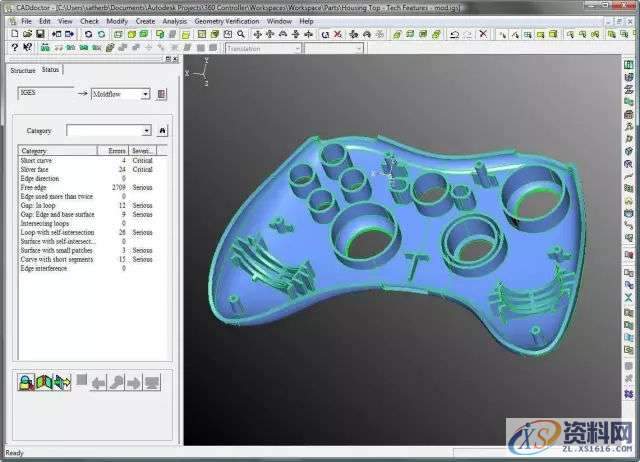This screenshot has width=640, height=462.
Task: Click the first check/lock icon in bottom panel
Action: 27,381
